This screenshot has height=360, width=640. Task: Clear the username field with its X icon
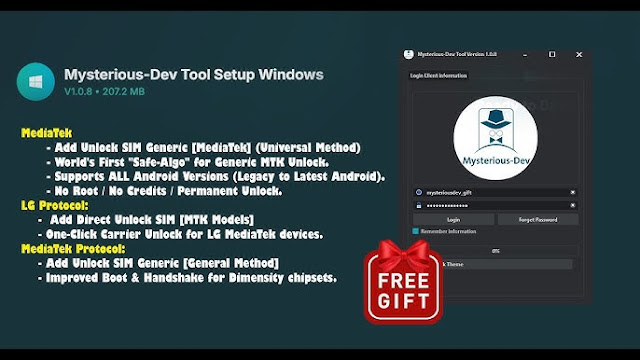click(x=573, y=192)
